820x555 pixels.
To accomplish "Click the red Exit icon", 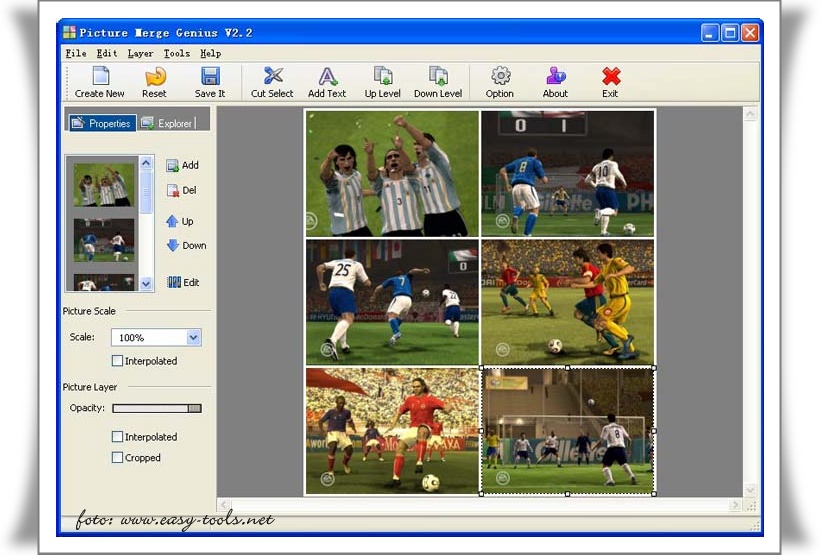I will (610, 82).
